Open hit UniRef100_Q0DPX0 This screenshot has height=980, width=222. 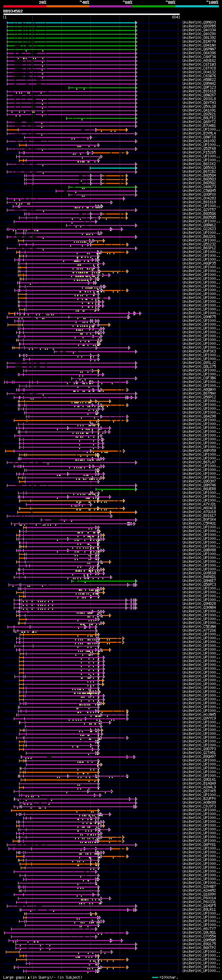199,194
